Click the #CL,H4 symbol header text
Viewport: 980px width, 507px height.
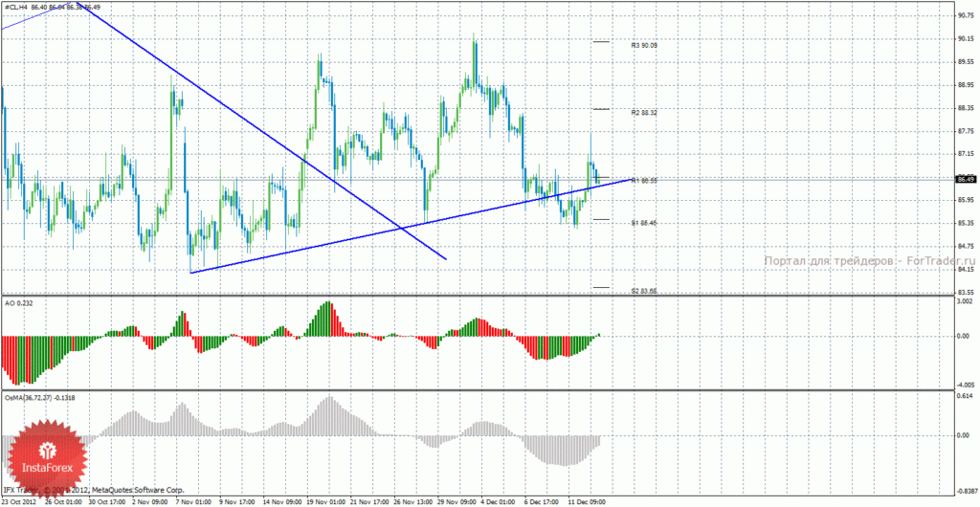[x=15, y=7]
